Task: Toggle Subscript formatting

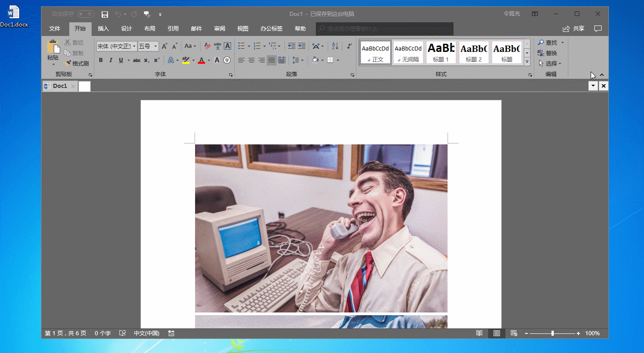Action: coord(147,60)
